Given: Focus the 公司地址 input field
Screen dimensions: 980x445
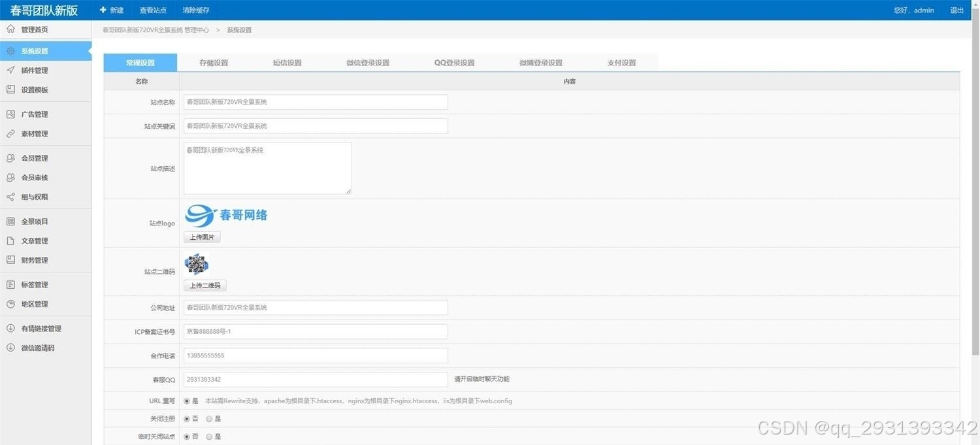Looking at the screenshot, I should pos(316,307).
